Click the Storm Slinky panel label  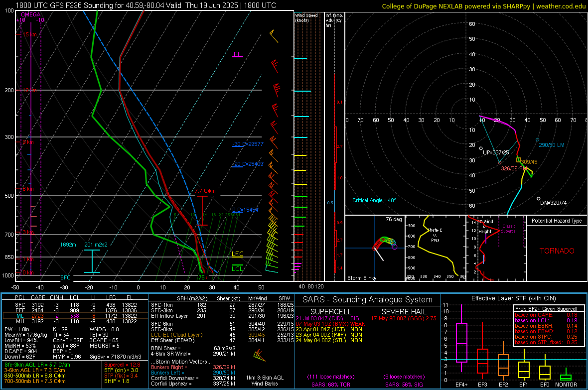pos(361,278)
